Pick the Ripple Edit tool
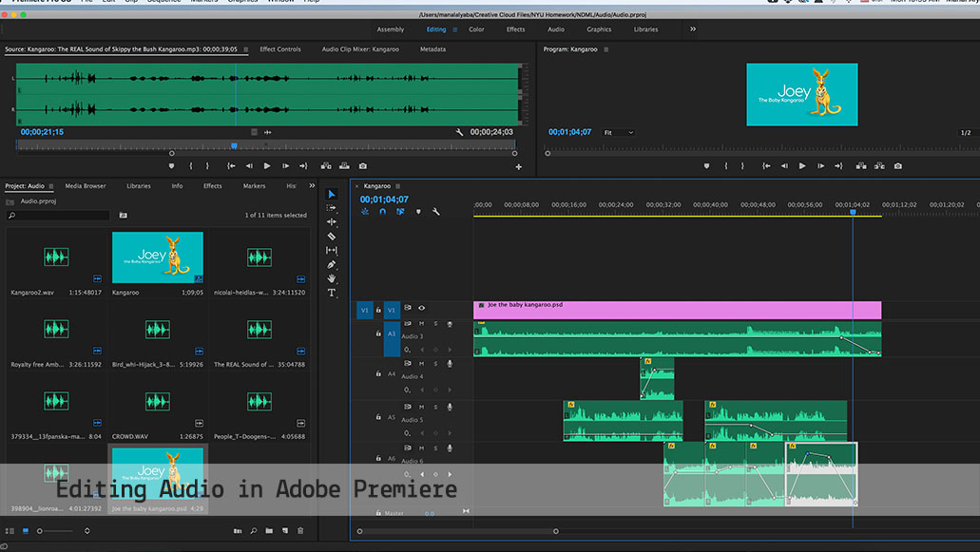Image resolution: width=980 pixels, height=552 pixels. 332,221
